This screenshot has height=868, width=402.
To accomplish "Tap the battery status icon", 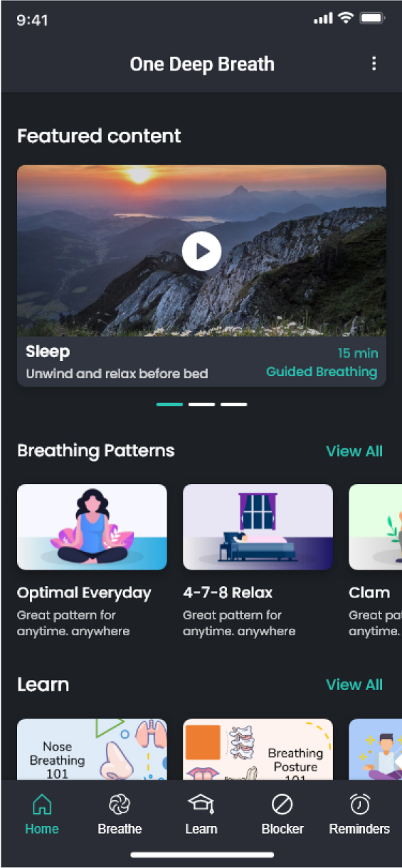I will pos(372,19).
